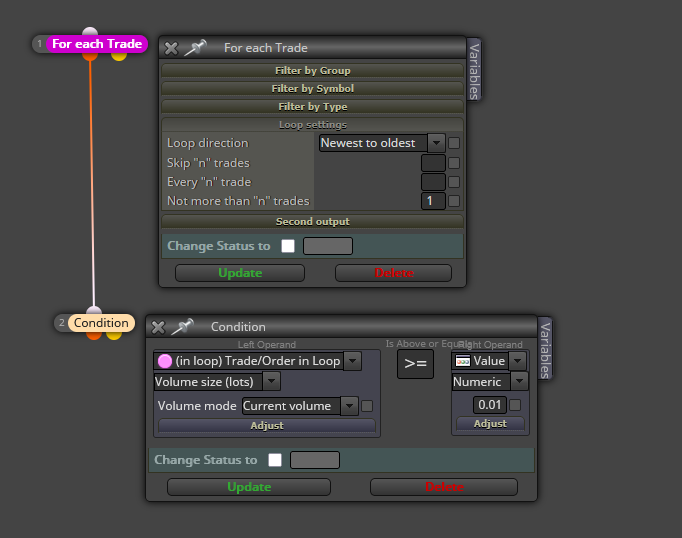Image resolution: width=682 pixels, height=538 pixels.
Task: Click orange output dot under For each Trade
Action: pos(90,56)
